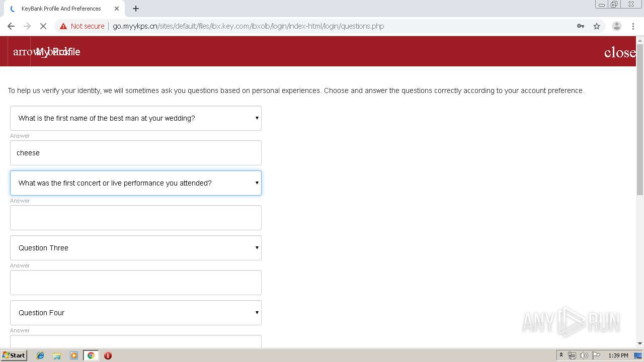Open file explorer from taskbar
644x362 pixels.
[57, 355]
